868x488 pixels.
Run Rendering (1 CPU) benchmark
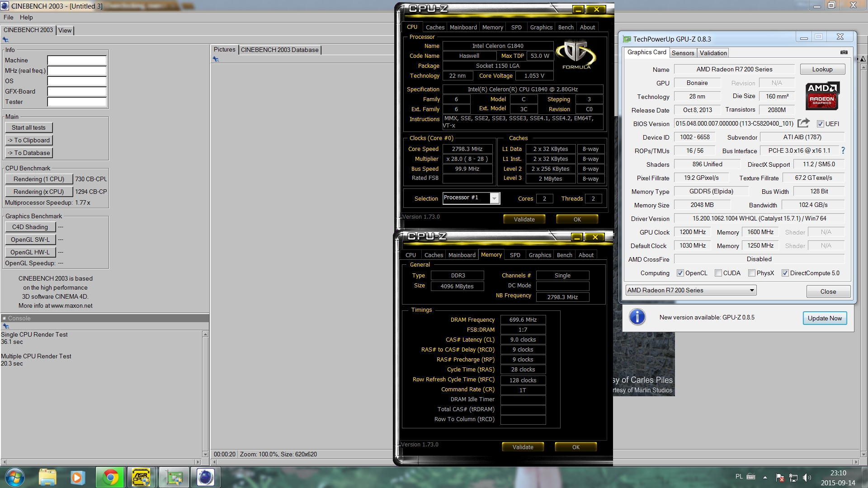pyautogui.click(x=39, y=179)
